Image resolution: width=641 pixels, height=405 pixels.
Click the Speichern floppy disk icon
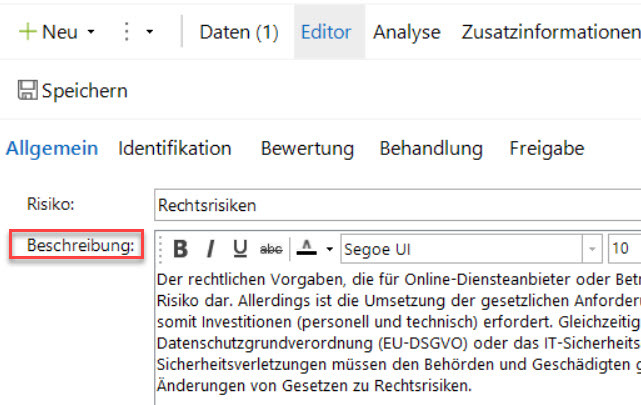pyautogui.click(x=27, y=91)
